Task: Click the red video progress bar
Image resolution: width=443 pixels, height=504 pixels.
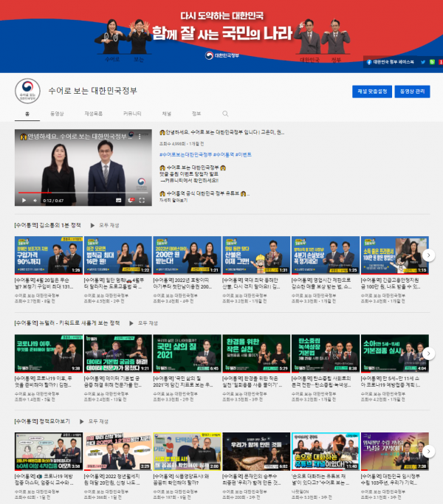Action: [x=30, y=193]
